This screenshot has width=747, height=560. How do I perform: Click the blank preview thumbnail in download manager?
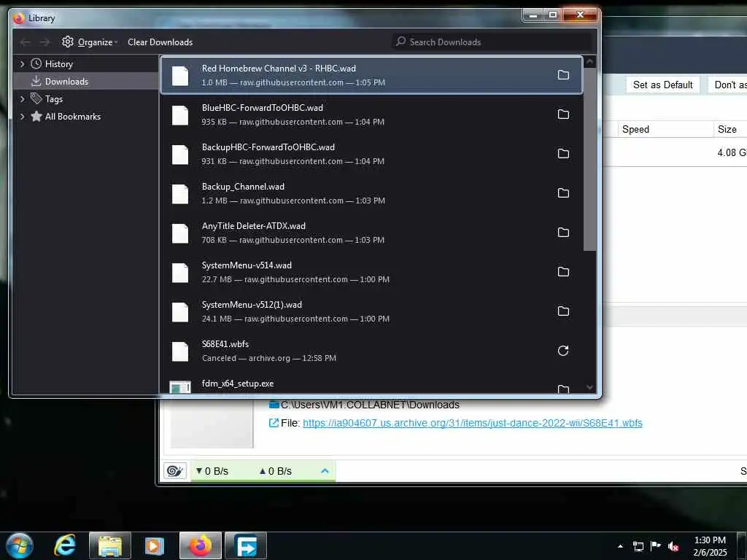click(x=212, y=425)
